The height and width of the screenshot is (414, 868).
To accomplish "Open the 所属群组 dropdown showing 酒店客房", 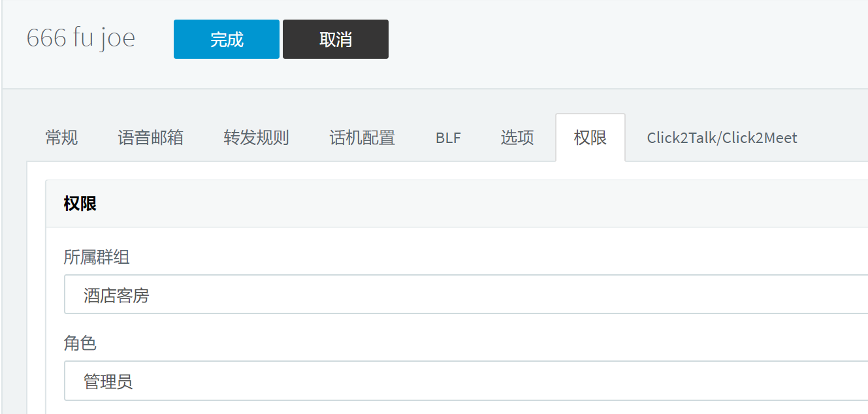I will point(466,295).
